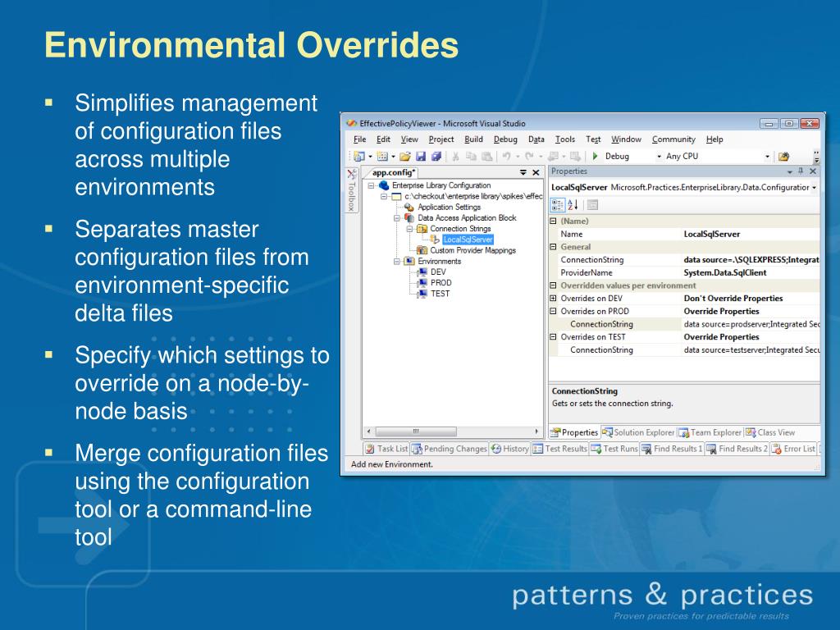Open the Build menu
This screenshot has height=630, width=840.
click(473, 139)
